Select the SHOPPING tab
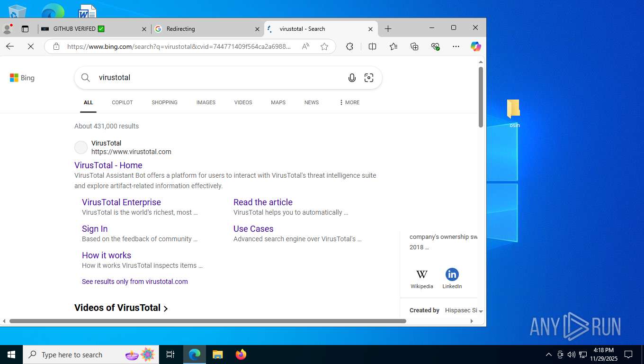Image resolution: width=644 pixels, height=364 pixels. point(164,102)
